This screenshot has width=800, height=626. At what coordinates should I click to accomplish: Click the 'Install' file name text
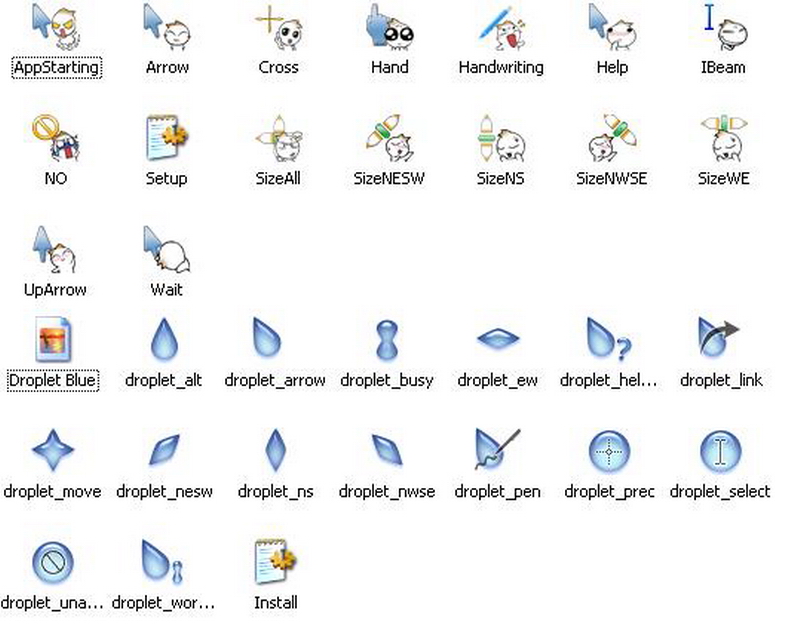(276, 603)
